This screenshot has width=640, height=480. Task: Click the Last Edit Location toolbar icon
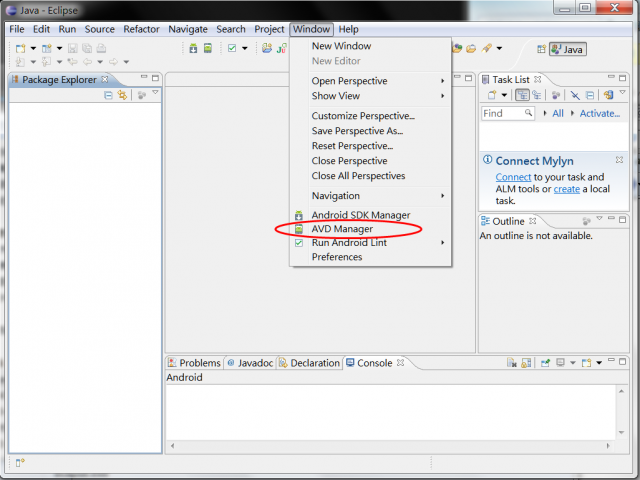tap(73, 62)
